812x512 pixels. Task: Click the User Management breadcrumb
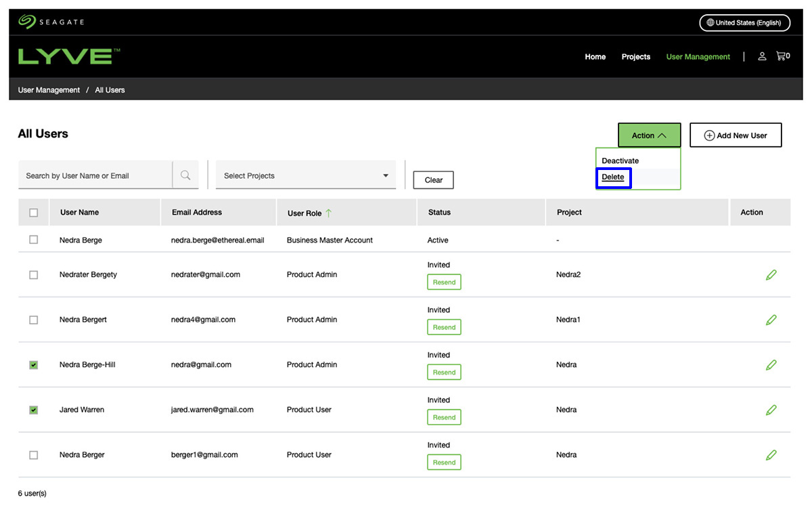pos(49,90)
